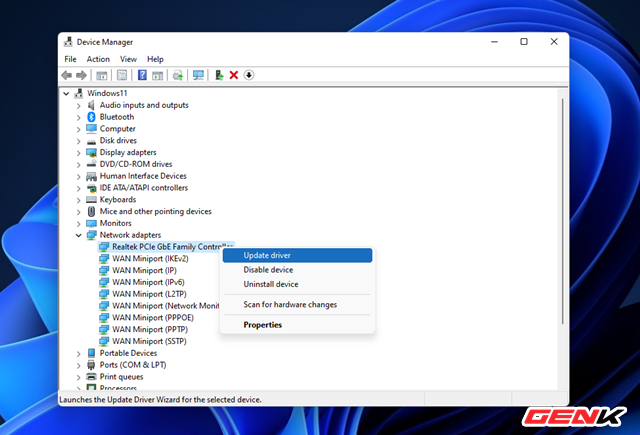Expand the Display adapters category
The width and height of the screenshot is (640, 435).
pos(79,153)
